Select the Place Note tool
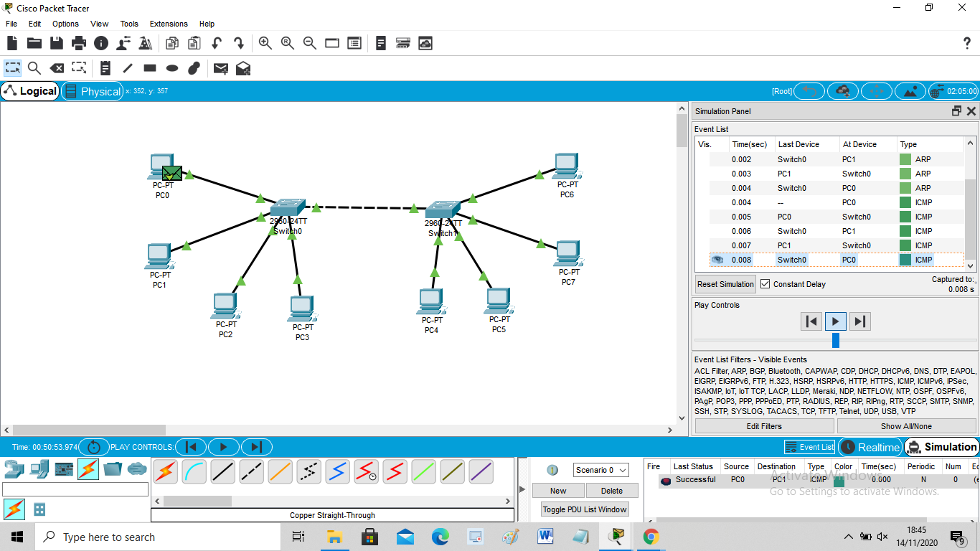Image resolution: width=980 pixels, height=551 pixels. tap(105, 68)
